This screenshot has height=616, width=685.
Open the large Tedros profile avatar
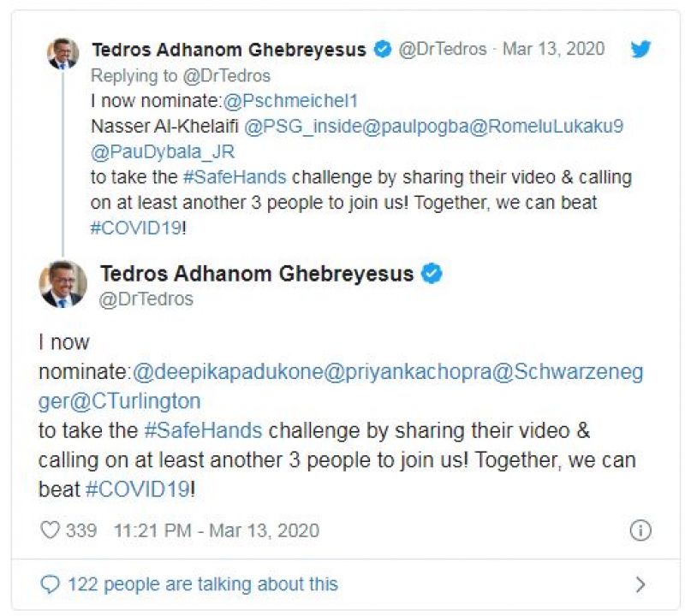(x=63, y=284)
